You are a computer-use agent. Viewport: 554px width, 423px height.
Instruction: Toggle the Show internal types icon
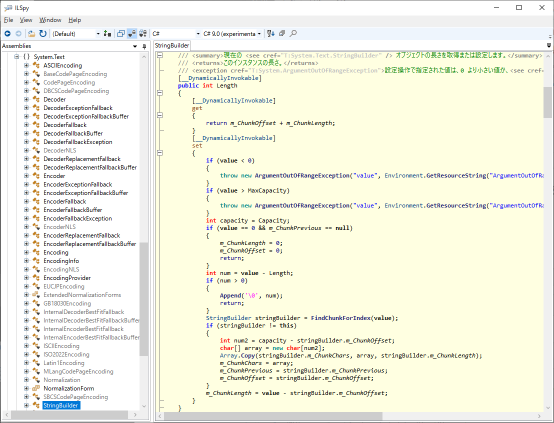click(132, 34)
